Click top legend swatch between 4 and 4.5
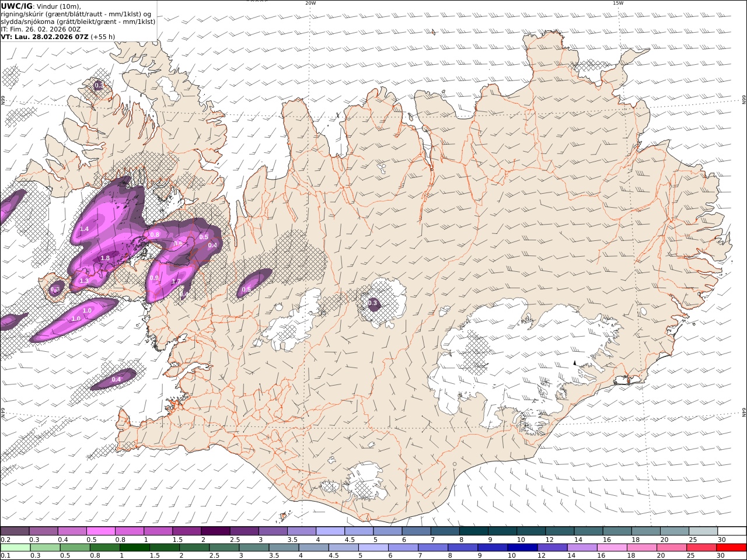747x560 pixels. click(330, 531)
